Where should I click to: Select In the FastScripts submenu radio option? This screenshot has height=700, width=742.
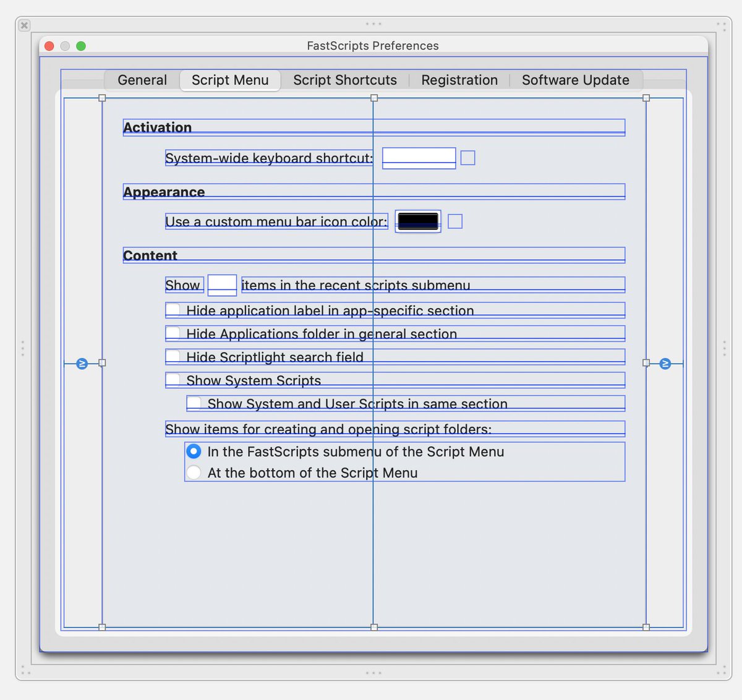pyautogui.click(x=194, y=451)
